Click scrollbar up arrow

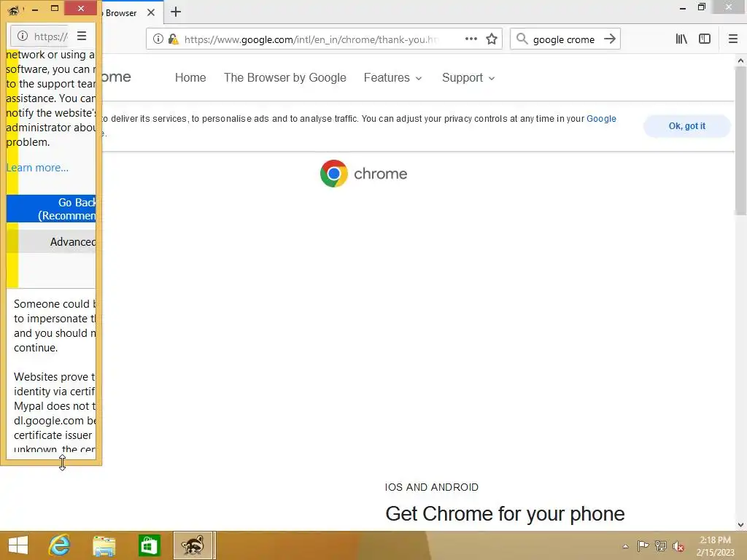click(x=740, y=61)
